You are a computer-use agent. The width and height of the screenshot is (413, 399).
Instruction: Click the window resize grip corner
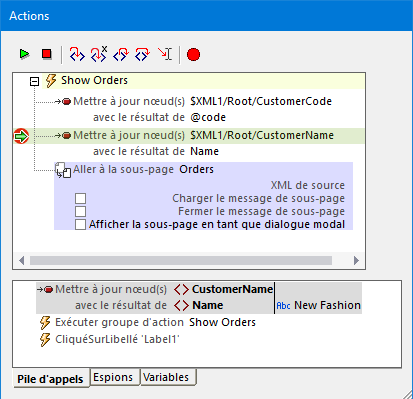407,394
